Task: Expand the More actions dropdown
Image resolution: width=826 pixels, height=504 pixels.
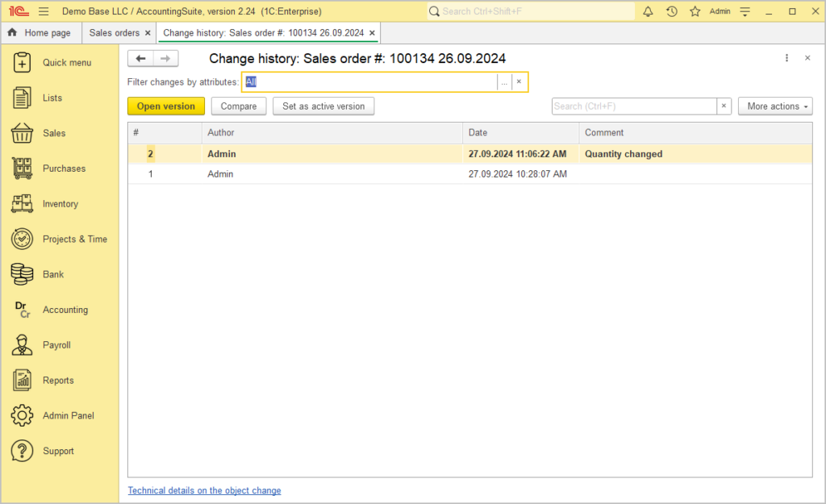Action: coord(775,106)
